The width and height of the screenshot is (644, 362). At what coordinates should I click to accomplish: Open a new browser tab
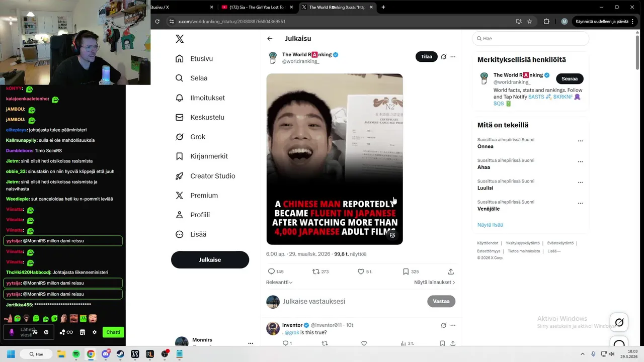click(383, 7)
